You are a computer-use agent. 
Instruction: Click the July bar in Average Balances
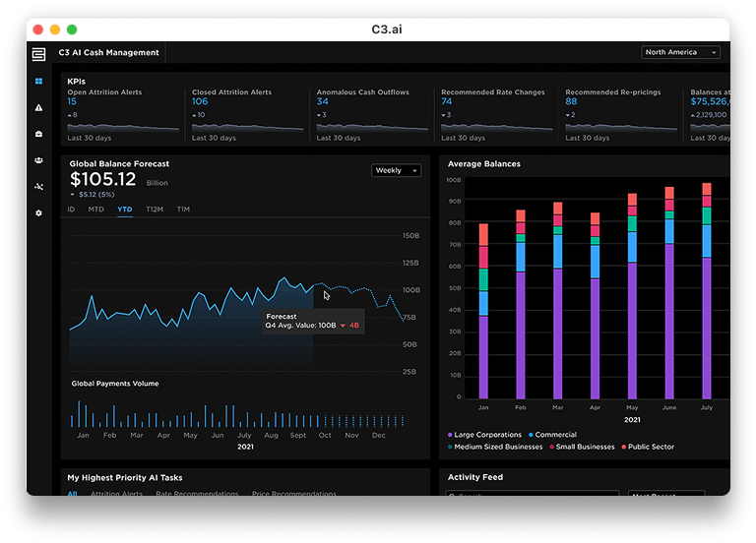(x=707, y=291)
